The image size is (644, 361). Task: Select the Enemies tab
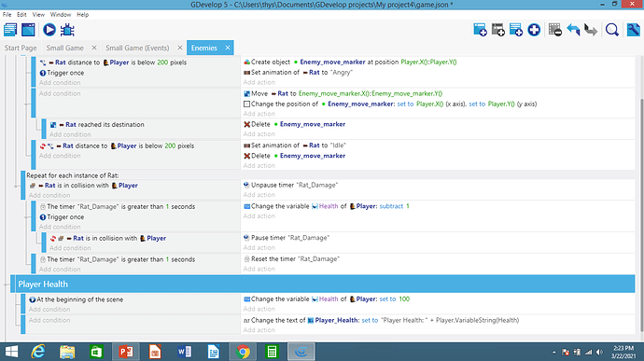pos(204,49)
